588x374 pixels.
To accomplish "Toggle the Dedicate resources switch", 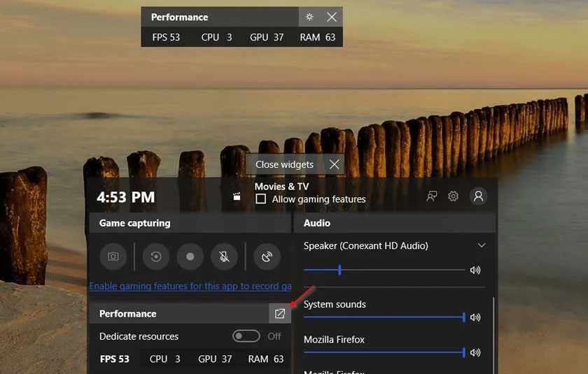I will coord(246,336).
